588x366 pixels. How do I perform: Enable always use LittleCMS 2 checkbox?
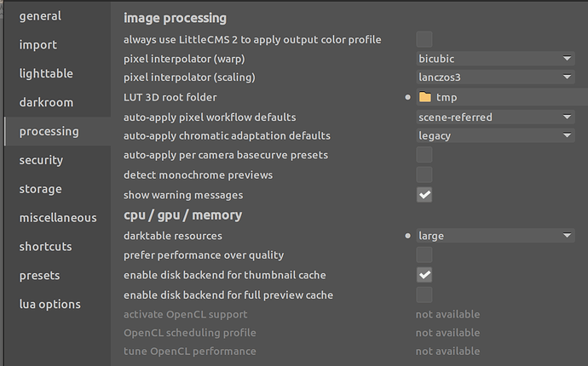(x=424, y=39)
